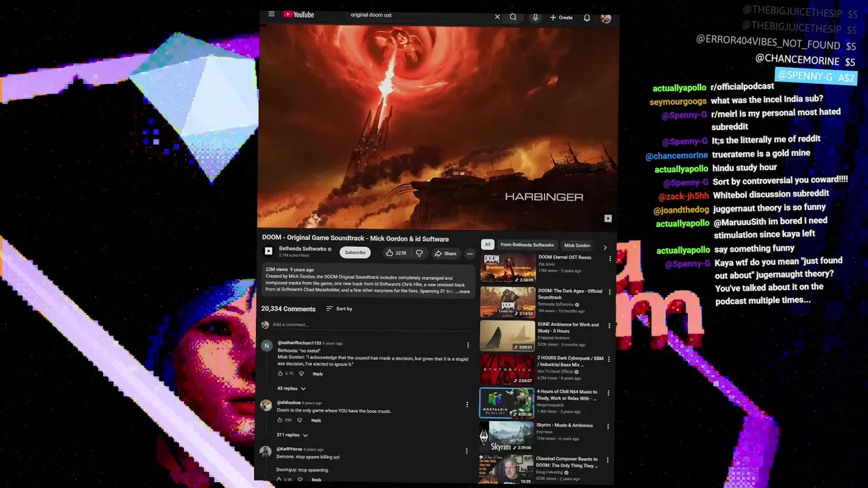Reply to shibashoe's comment
The height and width of the screenshot is (488, 868).
click(316, 420)
